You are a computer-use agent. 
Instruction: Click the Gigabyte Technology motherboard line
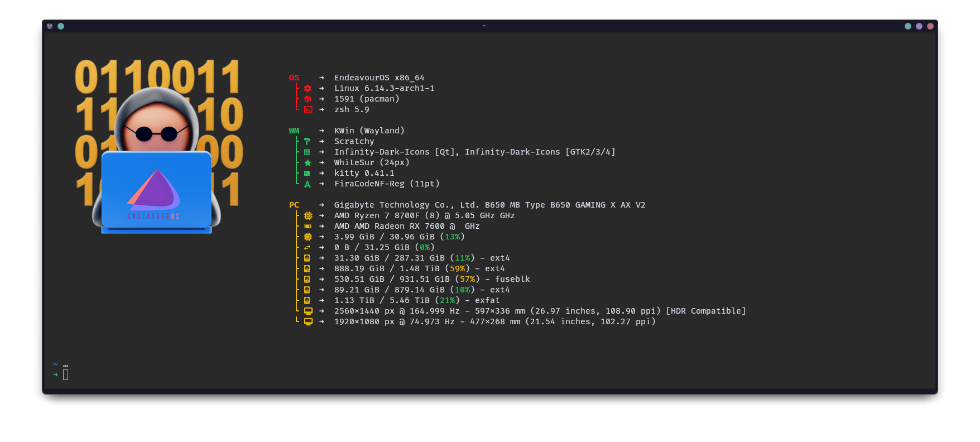489,205
